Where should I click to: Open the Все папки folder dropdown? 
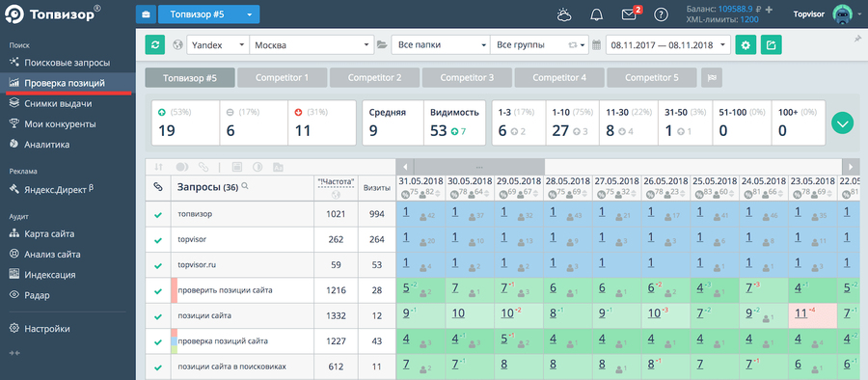point(441,45)
